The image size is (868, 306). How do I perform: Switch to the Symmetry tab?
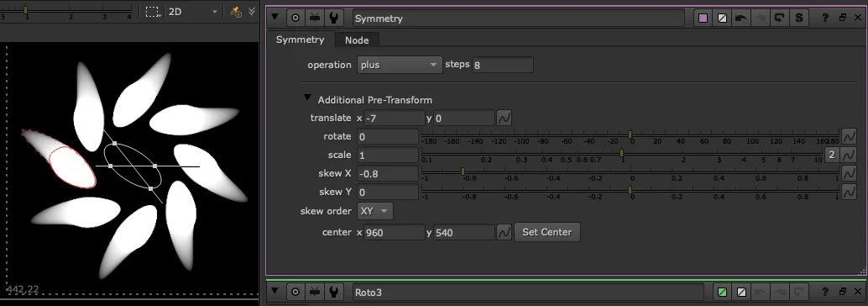pos(300,40)
